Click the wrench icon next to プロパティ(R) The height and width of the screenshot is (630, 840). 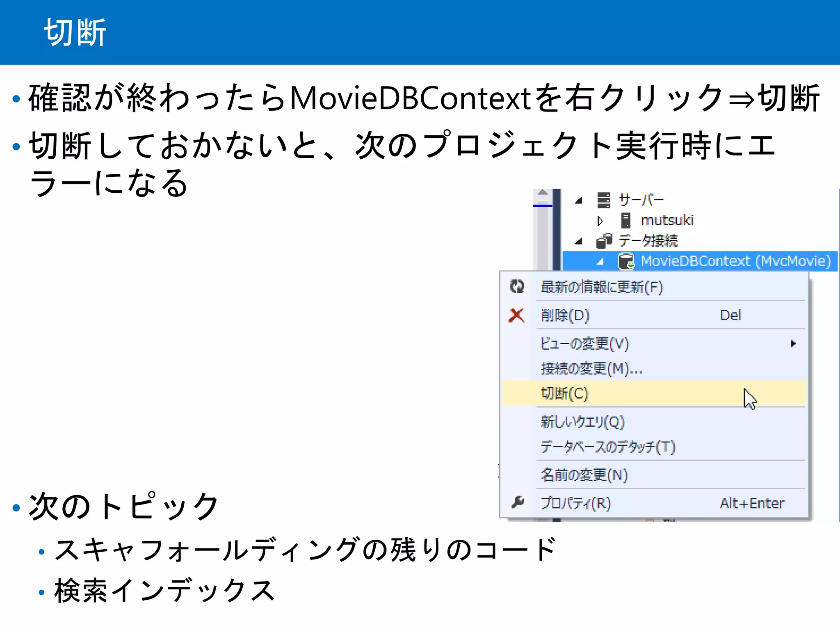tap(518, 502)
